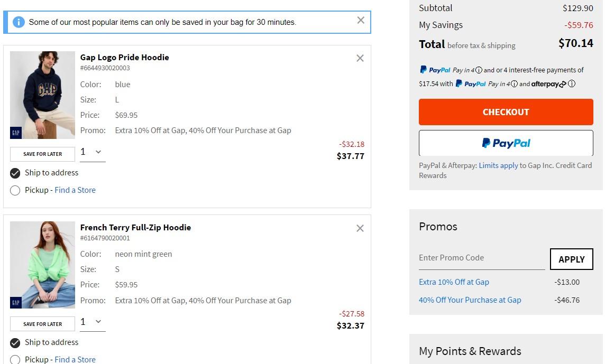Select Pickup option for Pride Hoodie
This screenshot has height=364, width=605.
click(15, 190)
